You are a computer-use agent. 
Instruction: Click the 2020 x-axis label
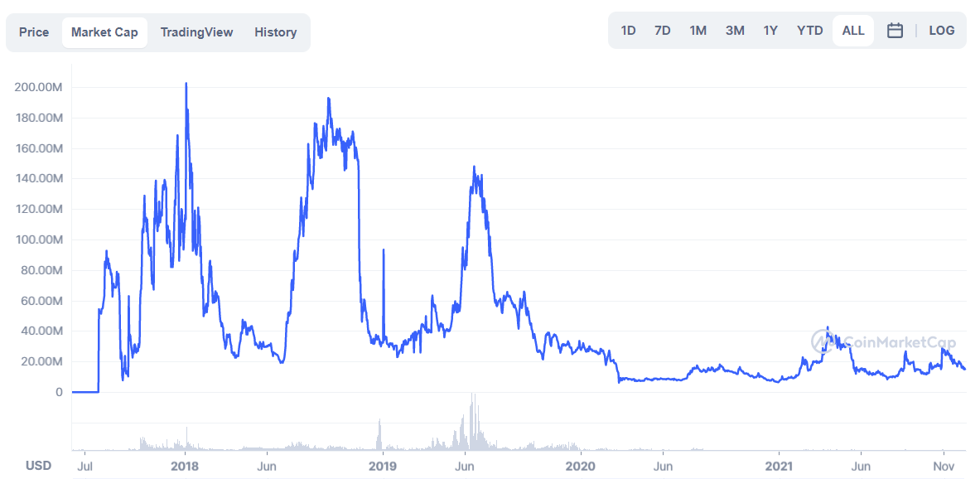tap(581, 467)
